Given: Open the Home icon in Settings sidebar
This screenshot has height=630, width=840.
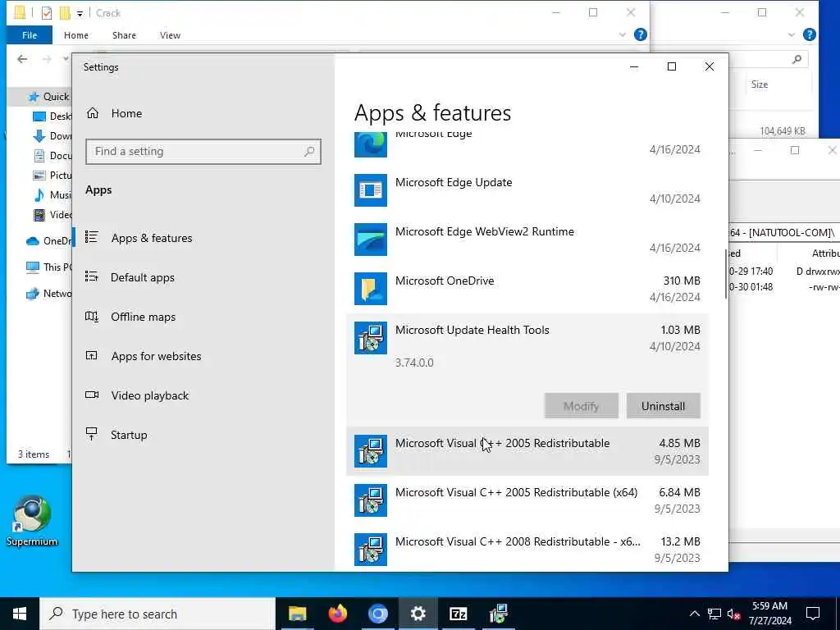Looking at the screenshot, I should click(93, 113).
